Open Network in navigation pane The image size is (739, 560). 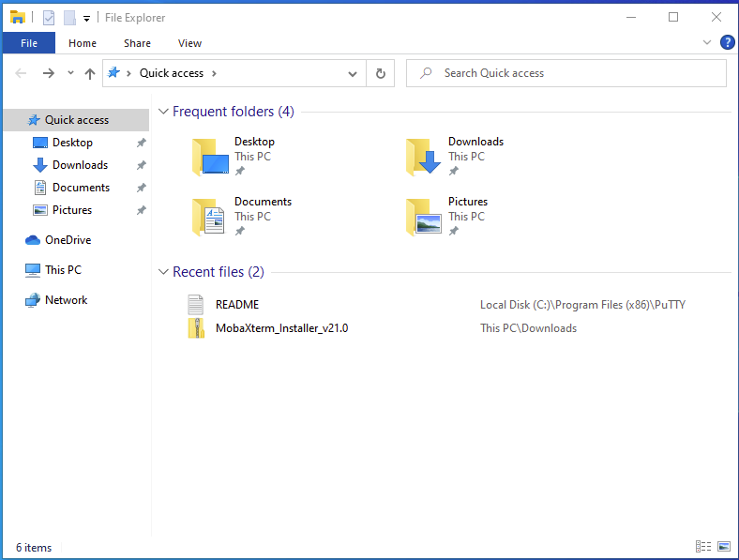(x=66, y=300)
